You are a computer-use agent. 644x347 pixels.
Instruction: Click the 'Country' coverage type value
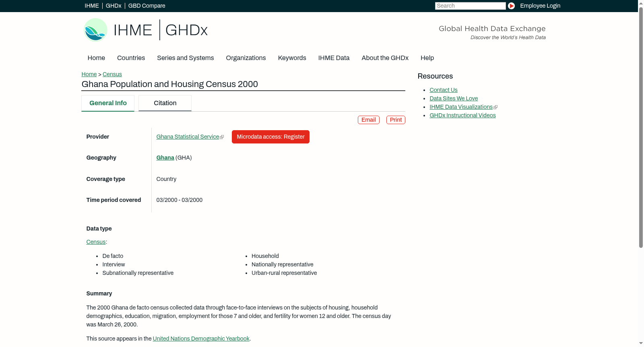pyautogui.click(x=166, y=179)
